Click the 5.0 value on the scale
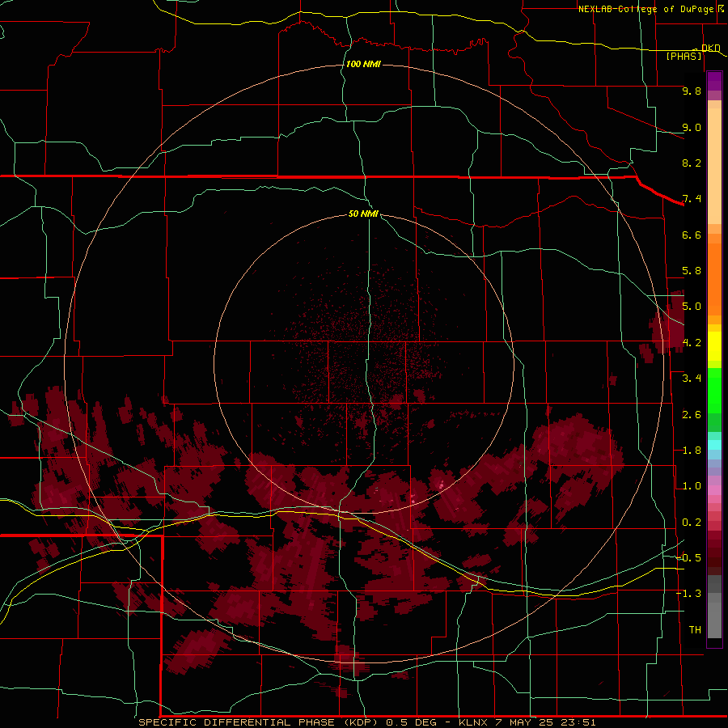The image size is (728, 728). 692,307
